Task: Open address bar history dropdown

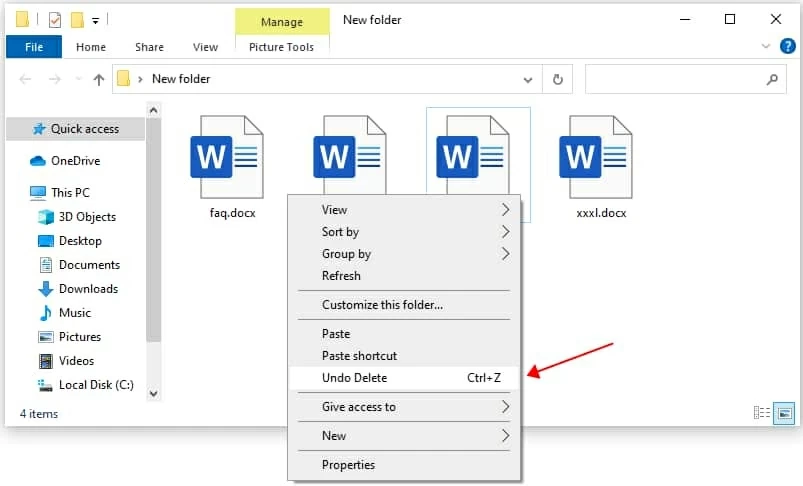Action: [528, 79]
